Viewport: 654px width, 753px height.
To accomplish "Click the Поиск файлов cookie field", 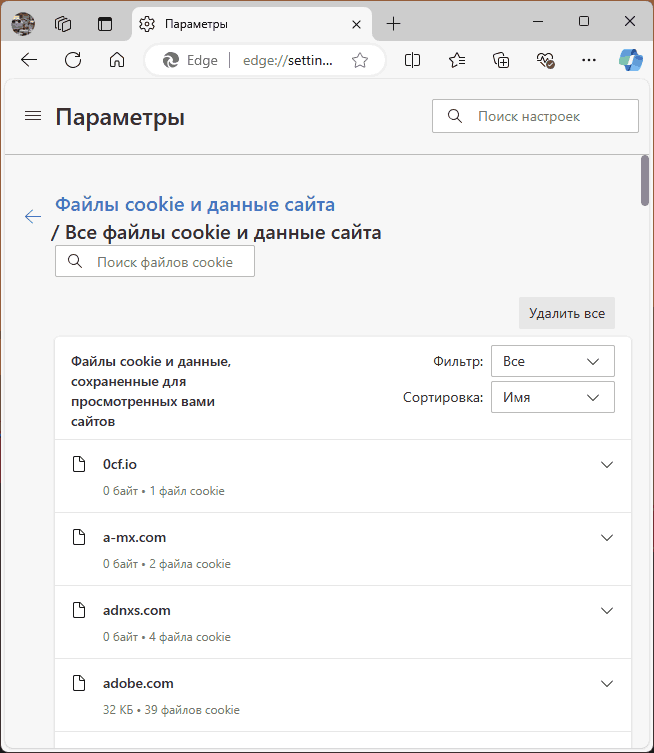I will click(x=155, y=261).
